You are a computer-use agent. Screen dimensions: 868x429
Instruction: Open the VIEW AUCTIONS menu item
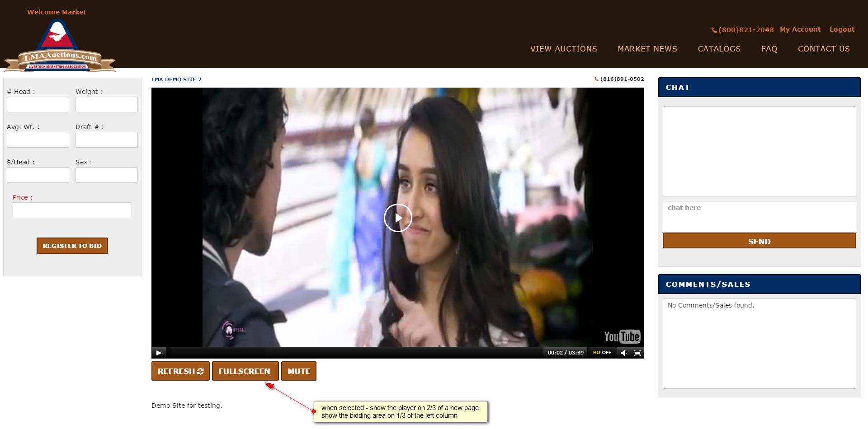(564, 49)
